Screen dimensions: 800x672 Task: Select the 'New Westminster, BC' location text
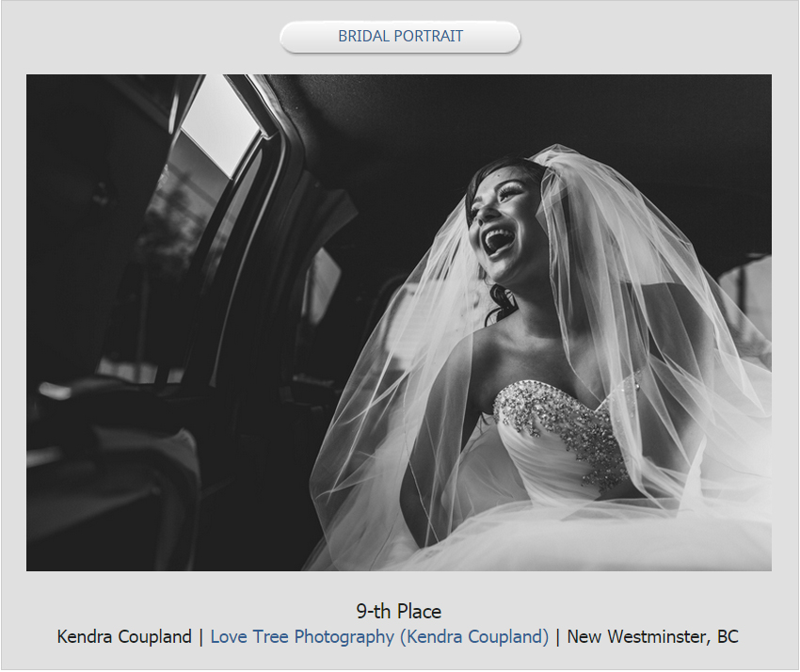[652, 637]
